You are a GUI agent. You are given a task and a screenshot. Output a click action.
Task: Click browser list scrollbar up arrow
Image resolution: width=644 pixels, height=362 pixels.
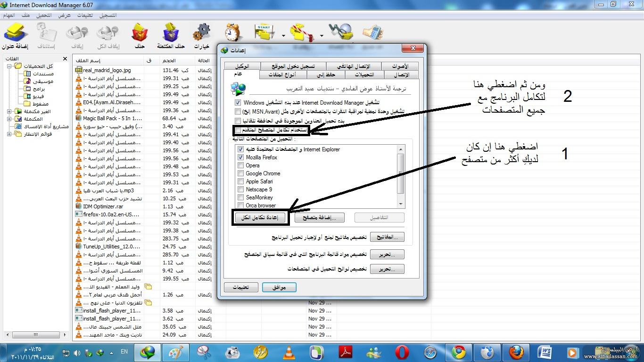tap(401, 149)
